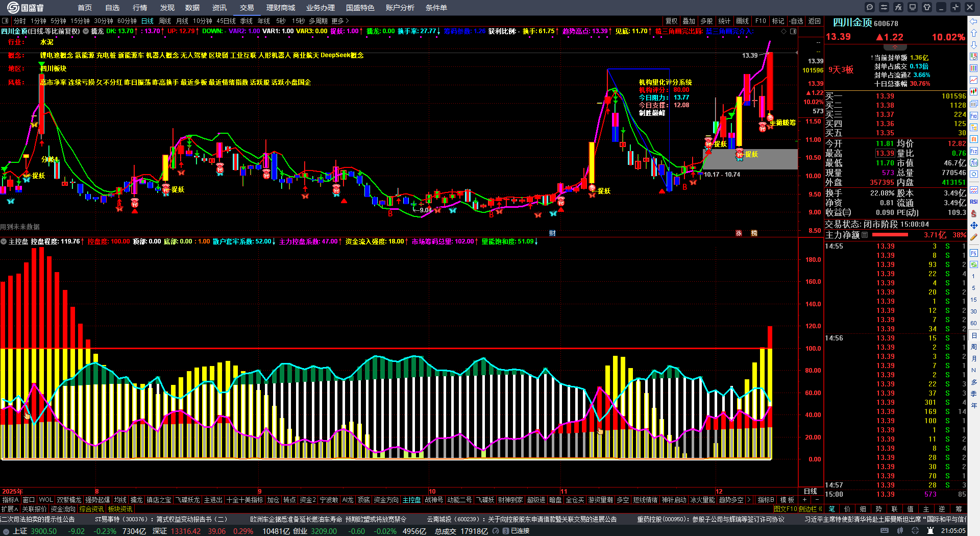
Task: Click the crosshair target icon in status bar
Action: click(x=915, y=531)
